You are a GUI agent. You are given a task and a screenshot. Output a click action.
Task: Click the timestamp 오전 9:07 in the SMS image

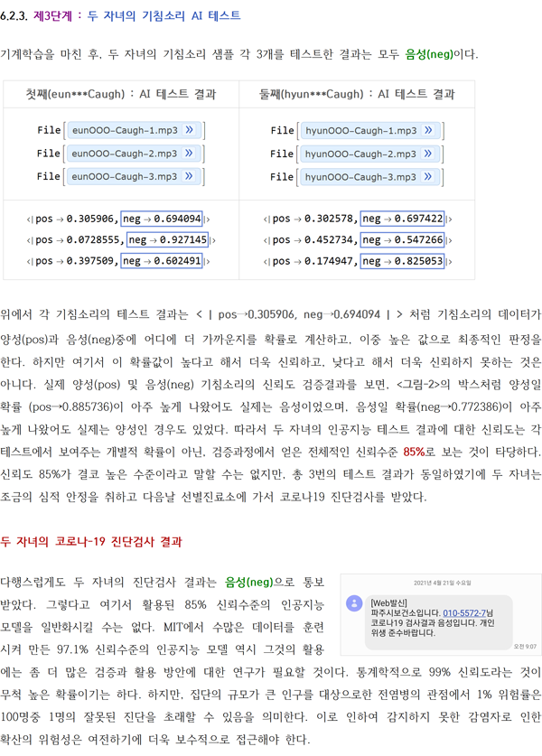[525, 646]
